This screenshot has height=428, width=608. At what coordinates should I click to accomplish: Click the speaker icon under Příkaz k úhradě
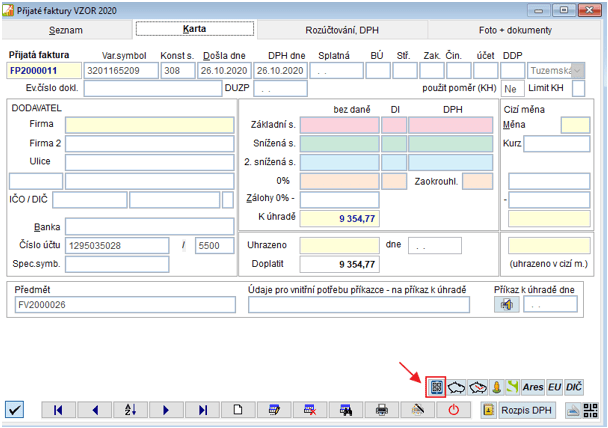point(506,304)
